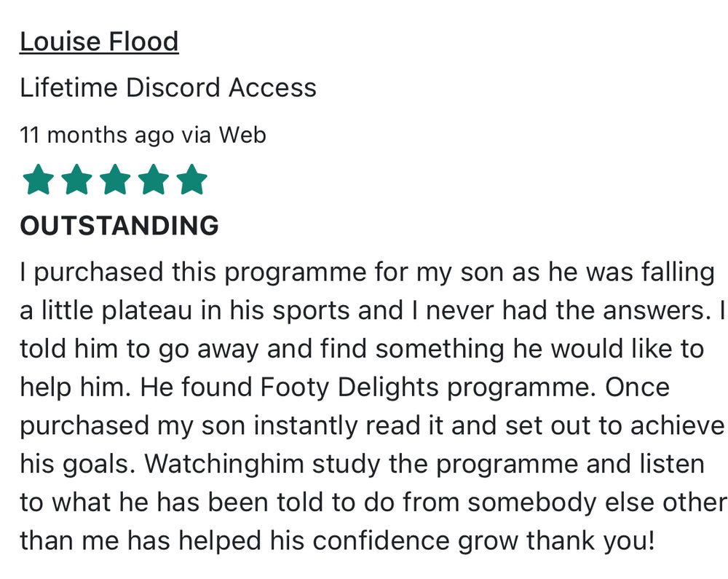Click the first green rating star
This screenshot has height=579, width=728.
pyautogui.click(x=39, y=180)
